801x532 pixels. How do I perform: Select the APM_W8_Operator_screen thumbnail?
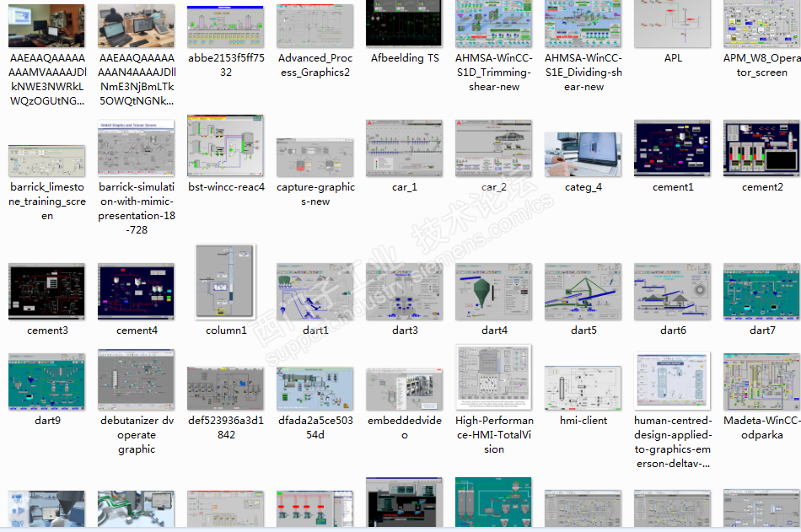(761, 24)
